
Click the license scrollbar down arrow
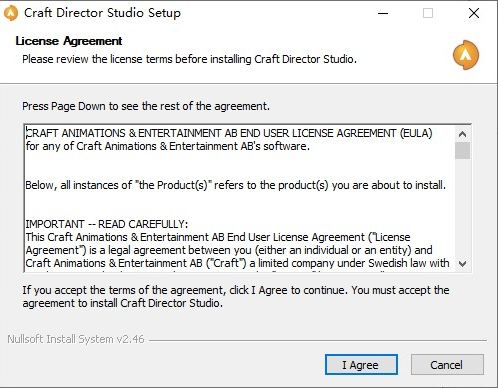[x=462, y=263]
